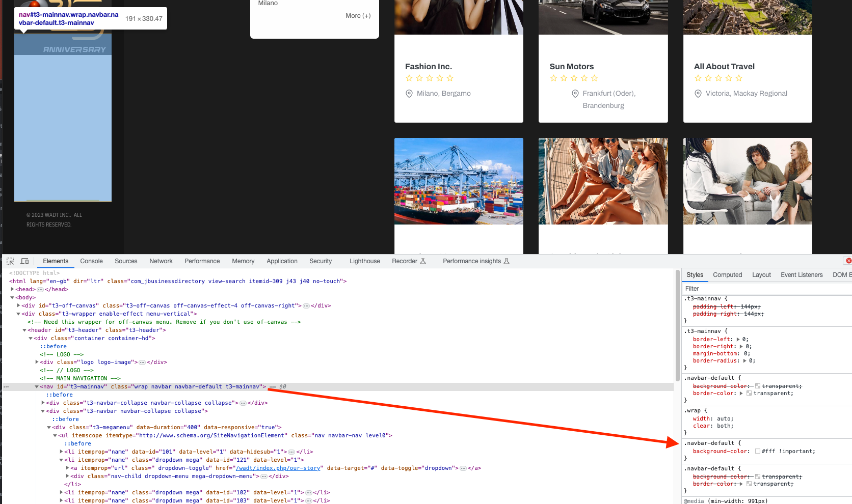Expand the t3-off-canvas div node
This screenshot has height=504, width=852.
point(18,305)
